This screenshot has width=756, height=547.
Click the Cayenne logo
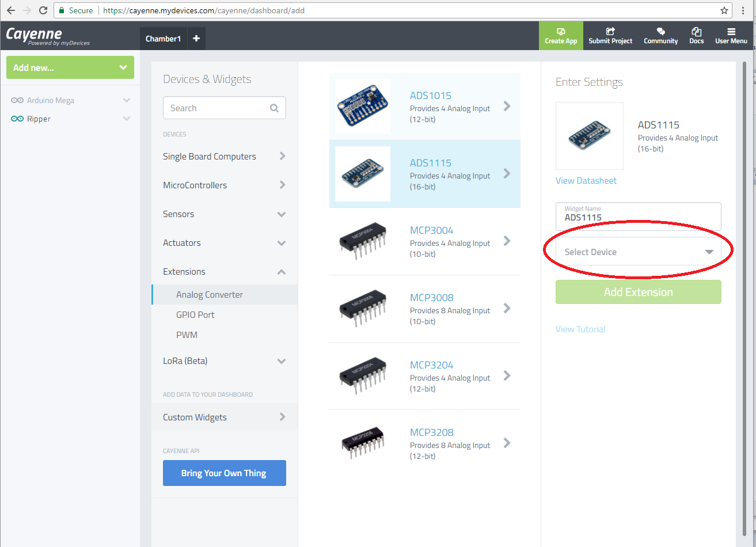(48, 36)
